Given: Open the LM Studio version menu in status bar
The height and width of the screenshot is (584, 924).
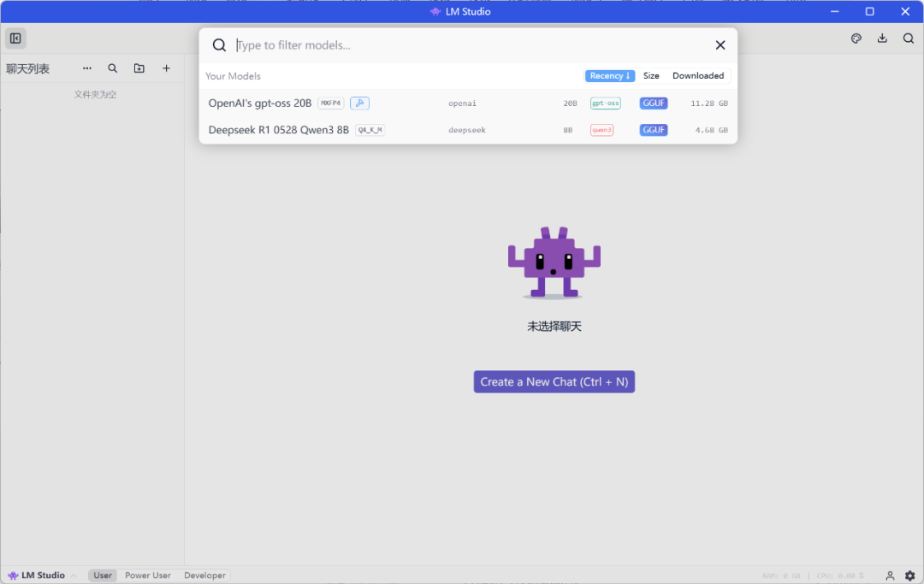Looking at the screenshot, I should click(41, 575).
